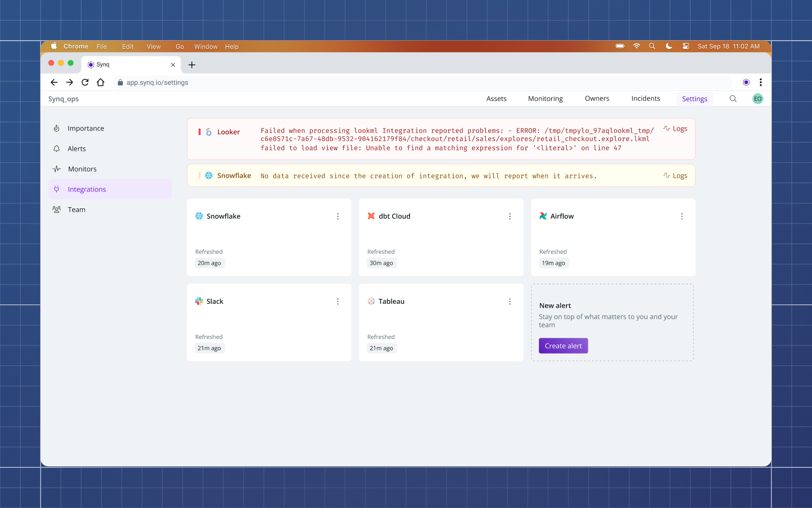Click the address bar URL field
The height and width of the screenshot is (508, 812).
(157, 82)
